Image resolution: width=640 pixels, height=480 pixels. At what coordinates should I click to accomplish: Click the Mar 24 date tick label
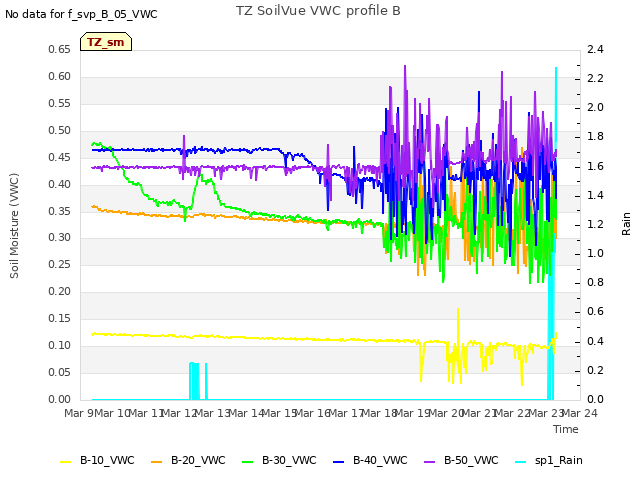580,413
